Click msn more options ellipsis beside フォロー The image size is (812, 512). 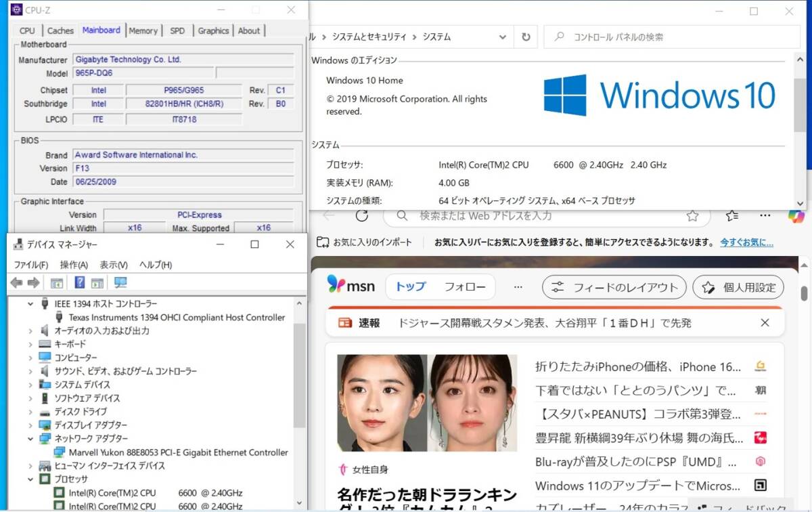pos(518,286)
